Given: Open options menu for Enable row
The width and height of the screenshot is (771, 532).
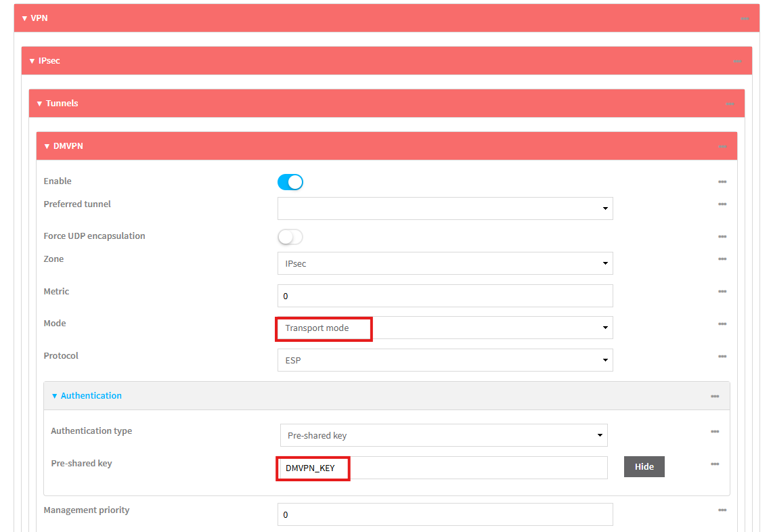Looking at the screenshot, I should pyautogui.click(x=722, y=182).
